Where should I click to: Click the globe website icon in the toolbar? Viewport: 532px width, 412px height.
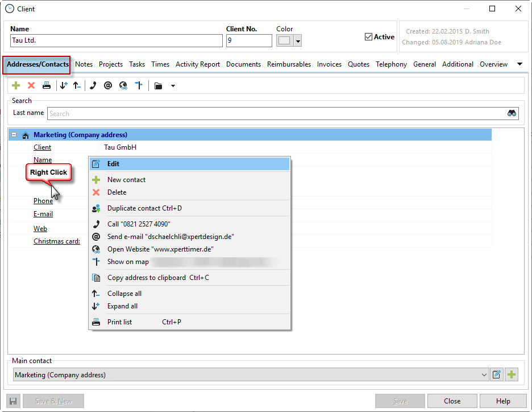pyautogui.click(x=123, y=86)
